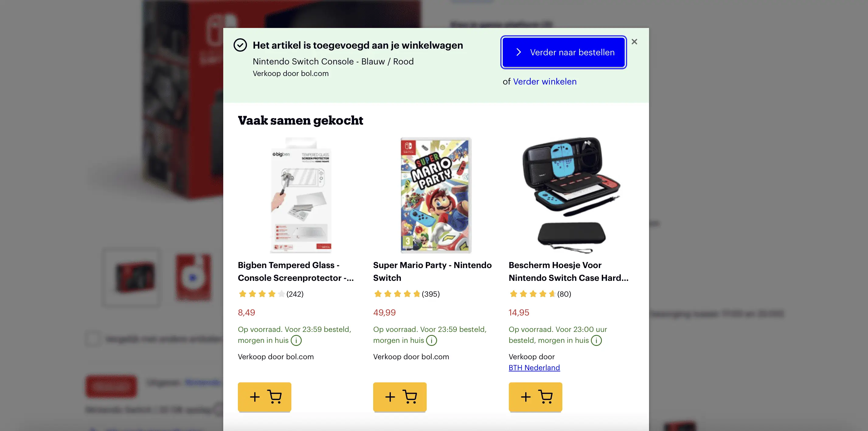868x431 pixels.
Task: Click the Super Mario Party box art image
Action: point(435,195)
